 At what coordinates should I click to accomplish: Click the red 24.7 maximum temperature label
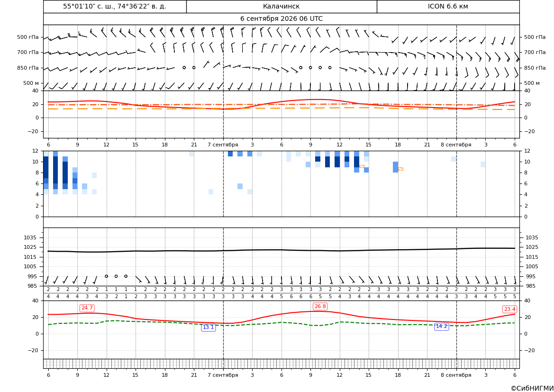pos(87,308)
